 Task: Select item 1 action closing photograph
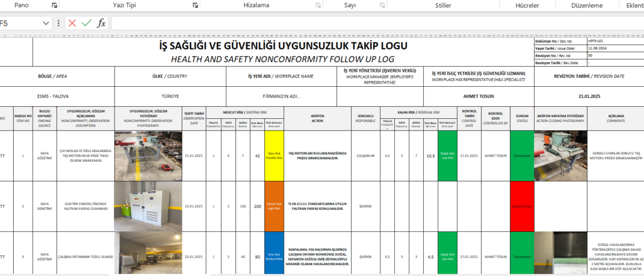click(560, 156)
